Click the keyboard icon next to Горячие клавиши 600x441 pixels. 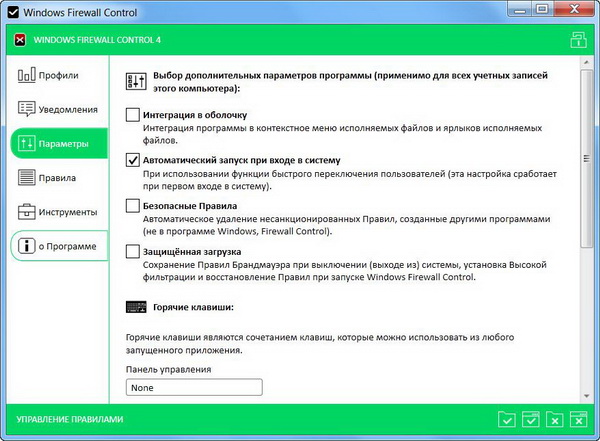(x=135, y=308)
